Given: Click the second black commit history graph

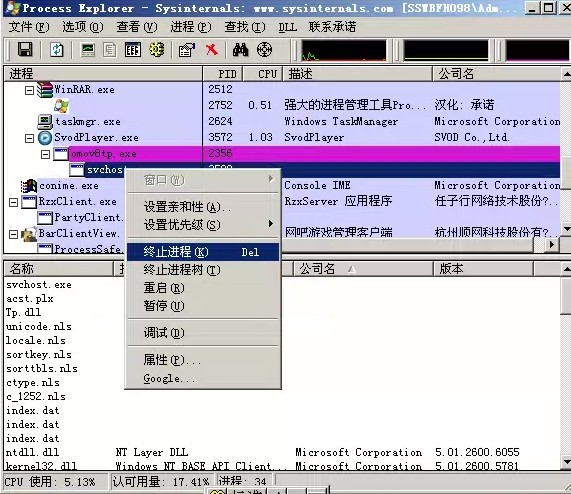Looking at the screenshot, I should click(446, 50).
